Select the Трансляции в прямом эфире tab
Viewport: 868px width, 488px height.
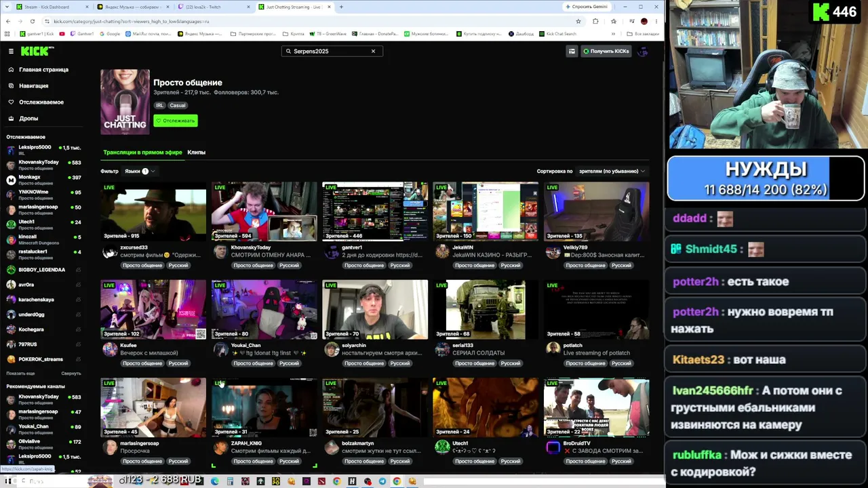coord(142,152)
